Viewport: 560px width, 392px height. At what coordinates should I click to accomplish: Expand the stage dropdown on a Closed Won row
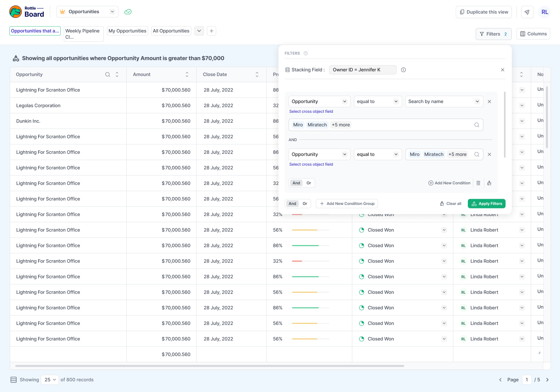pos(444,230)
